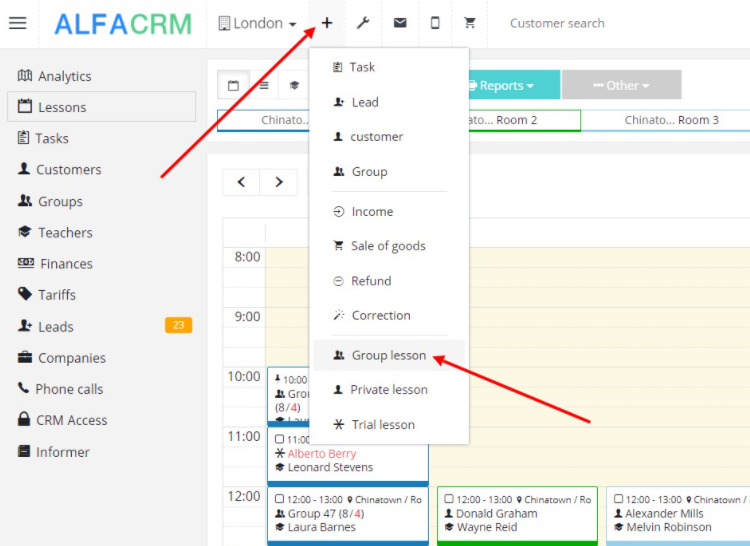This screenshot has height=546, width=750.
Task: Focus the Customer search field
Action: point(557,23)
